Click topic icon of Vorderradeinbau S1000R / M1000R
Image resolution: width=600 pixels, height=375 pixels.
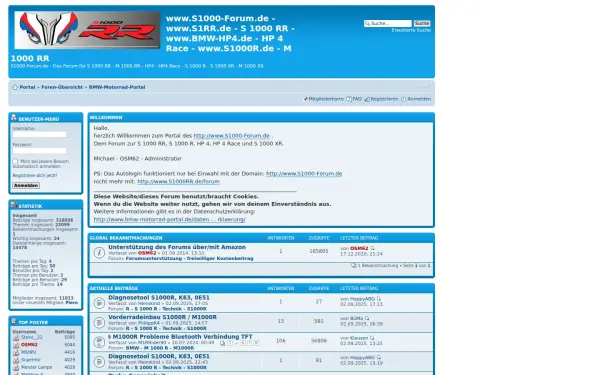click(x=99, y=323)
